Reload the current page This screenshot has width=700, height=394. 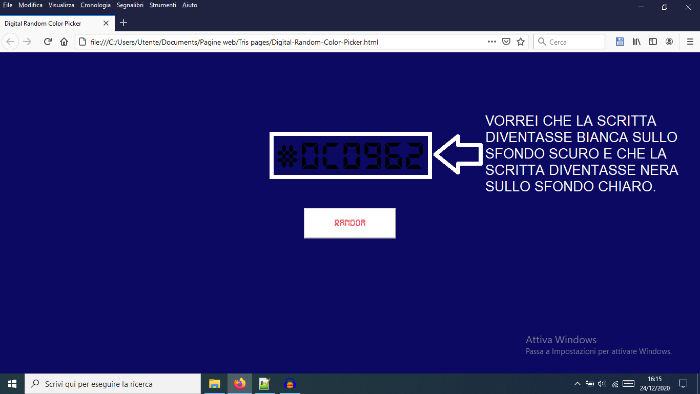tap(48, 42)
